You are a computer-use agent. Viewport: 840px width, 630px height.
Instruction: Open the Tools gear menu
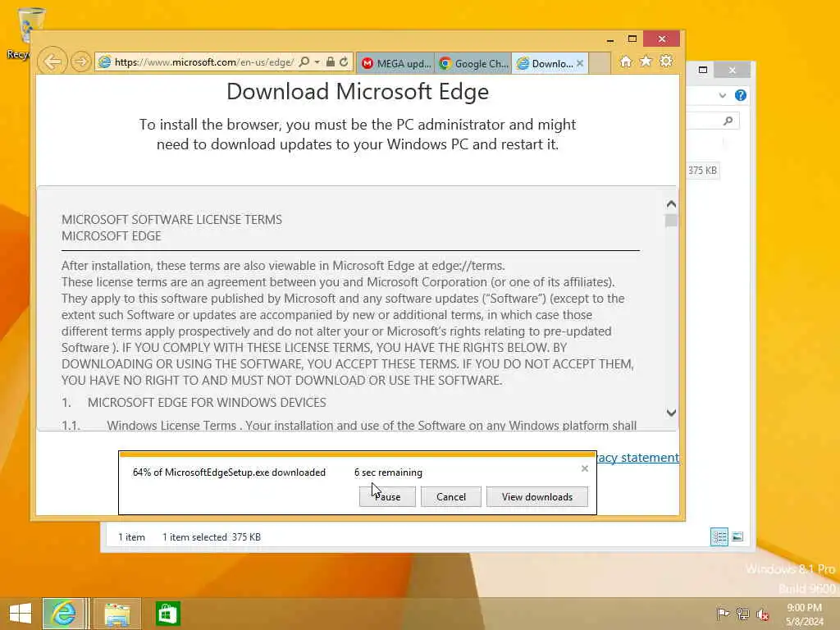[x=666, y=62]
